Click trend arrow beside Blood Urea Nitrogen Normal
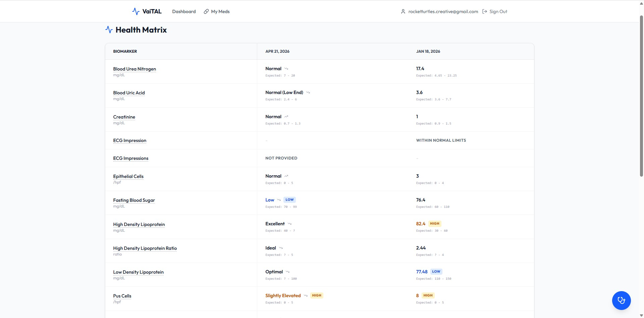 286,69
